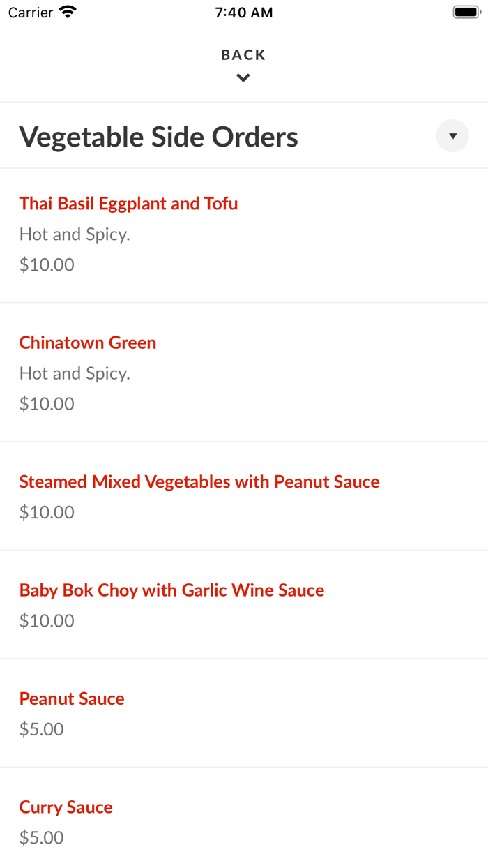Click the $5.00 price under Curry Sauce

tap(40, 837)
